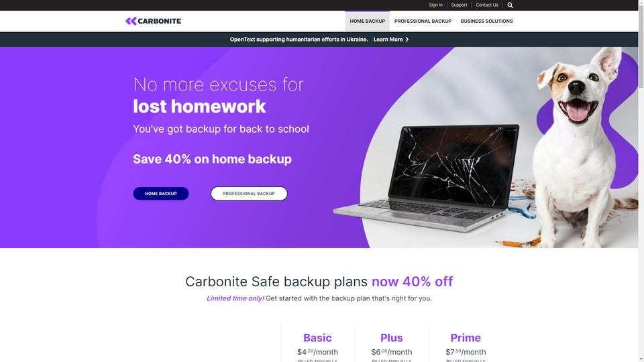Go to the Contact Us link
Image resolution: width=644 pixels, height=362 pixels.
pos(487,5)
